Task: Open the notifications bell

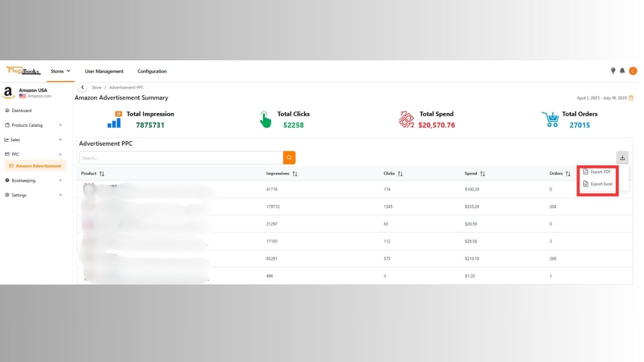Action: pos(622,71)
